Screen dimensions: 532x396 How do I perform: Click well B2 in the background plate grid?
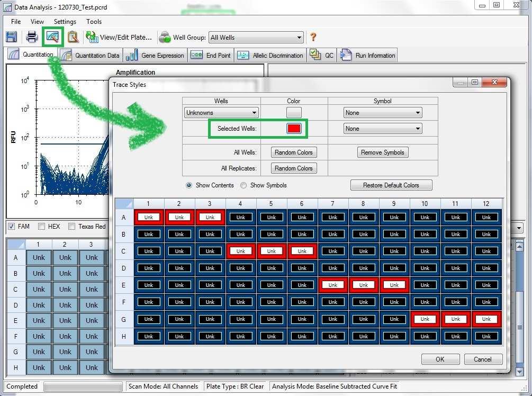pos(65,274)
